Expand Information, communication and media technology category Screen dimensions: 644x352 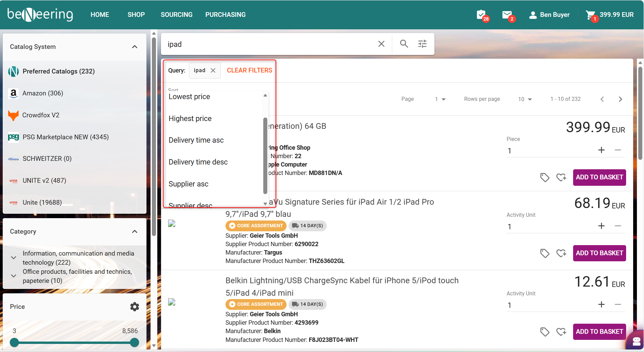click(x=14, y=258)
